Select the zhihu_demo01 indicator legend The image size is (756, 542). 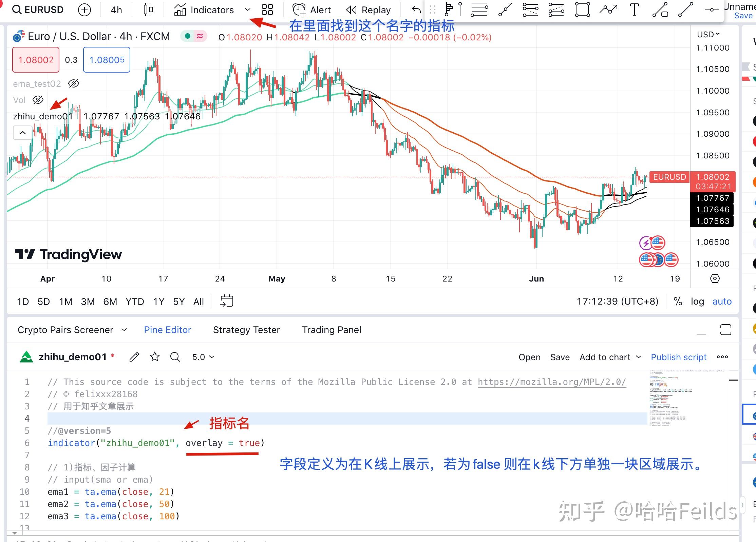point(43,116)
